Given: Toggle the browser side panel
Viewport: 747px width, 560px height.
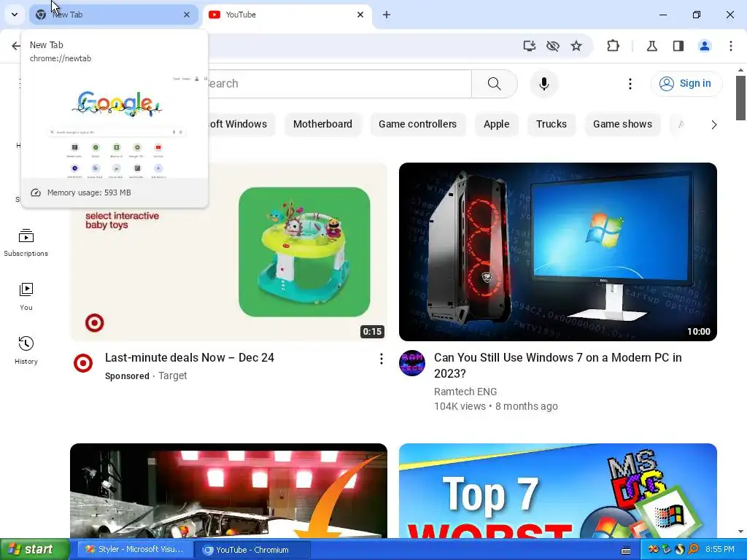Looking at the screenshot, I should tap(678, 46).
